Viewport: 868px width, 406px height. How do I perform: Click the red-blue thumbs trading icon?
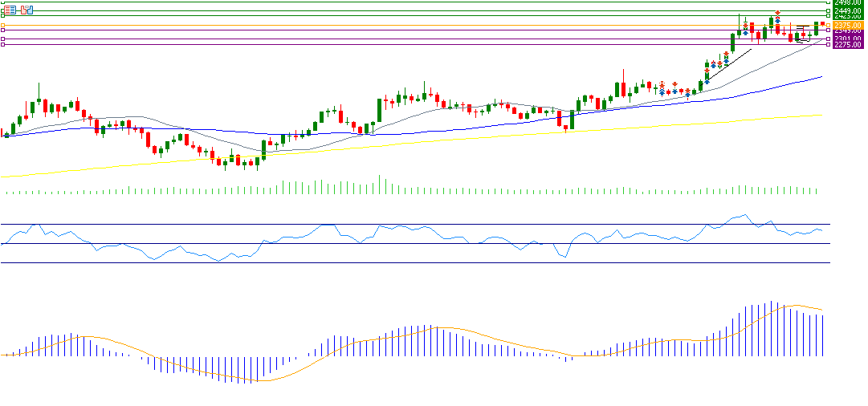click(x=27, y=10)
